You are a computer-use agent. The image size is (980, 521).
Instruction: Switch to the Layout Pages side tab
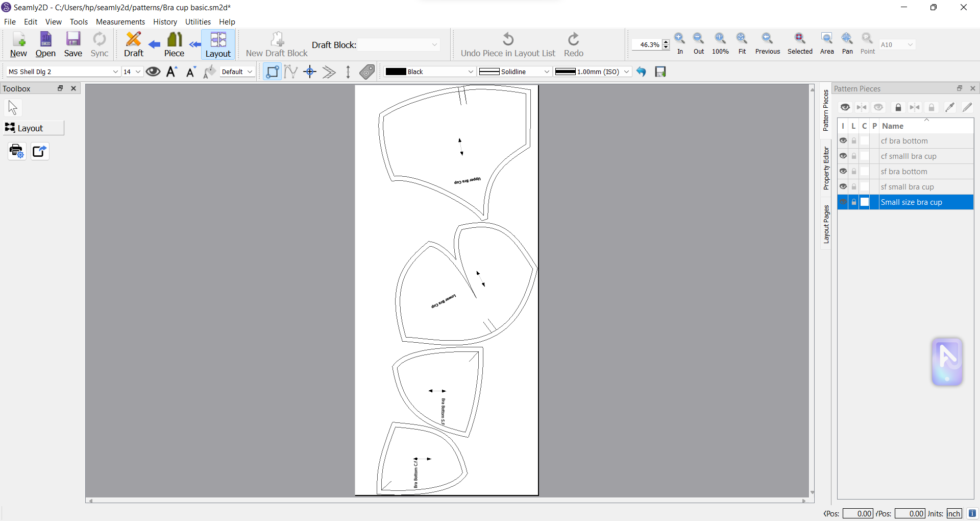[x=826, y=224]
